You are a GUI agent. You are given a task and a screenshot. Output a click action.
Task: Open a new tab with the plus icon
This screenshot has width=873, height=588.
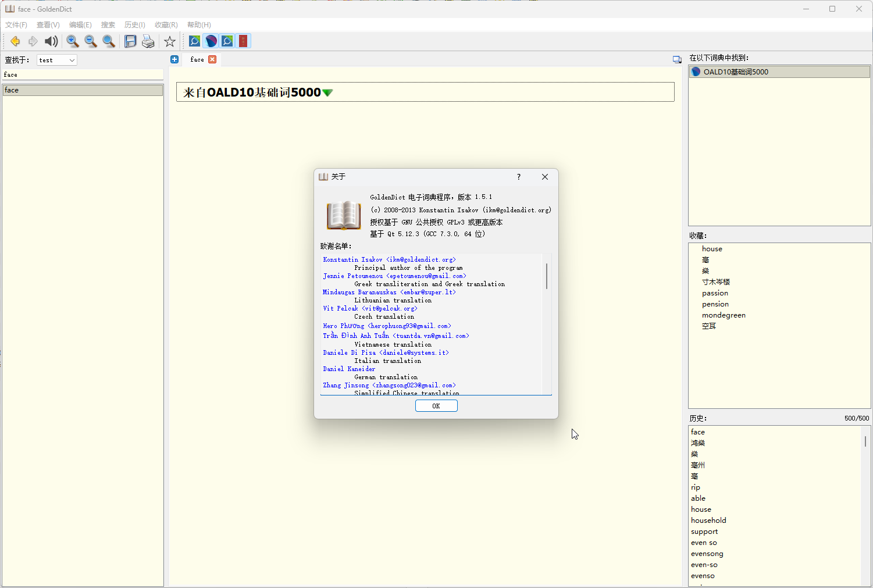coord(174,59)
